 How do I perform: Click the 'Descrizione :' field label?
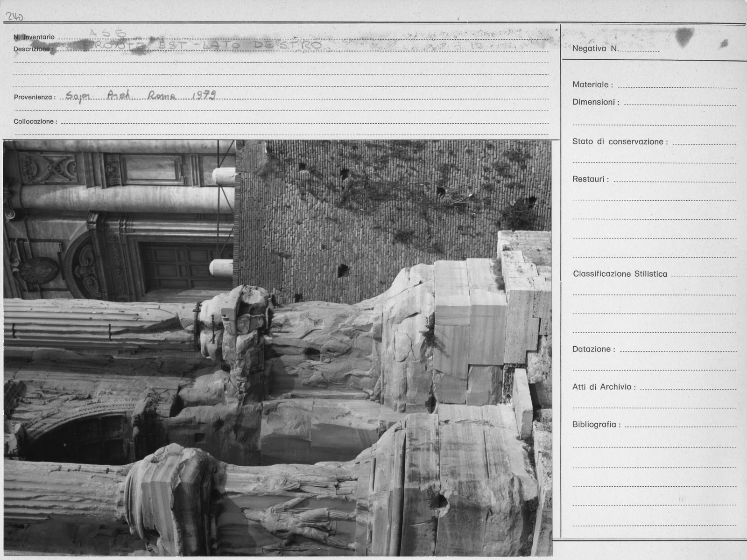click(x=33, y=49)
